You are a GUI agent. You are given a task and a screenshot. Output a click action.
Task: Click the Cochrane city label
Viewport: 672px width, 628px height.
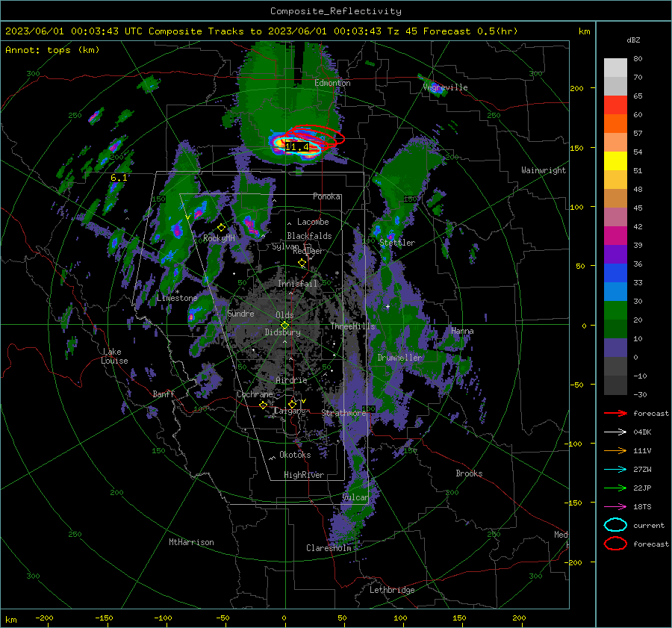(255, 394)
